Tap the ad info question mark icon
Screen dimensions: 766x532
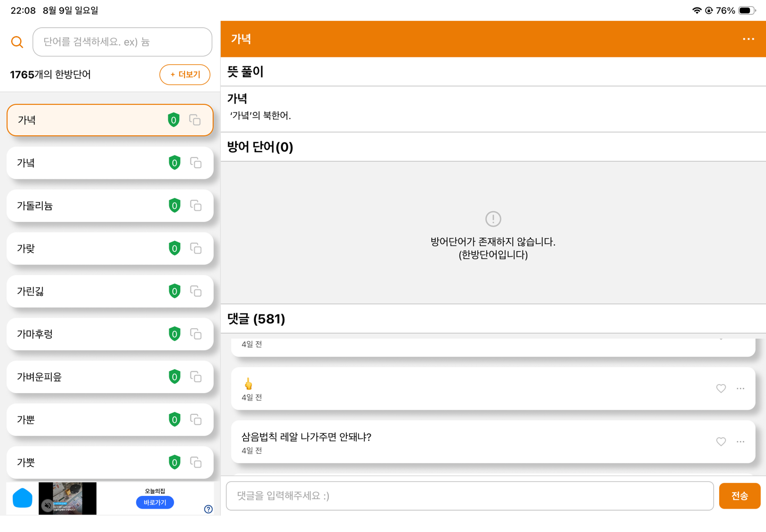click(209, 509)
